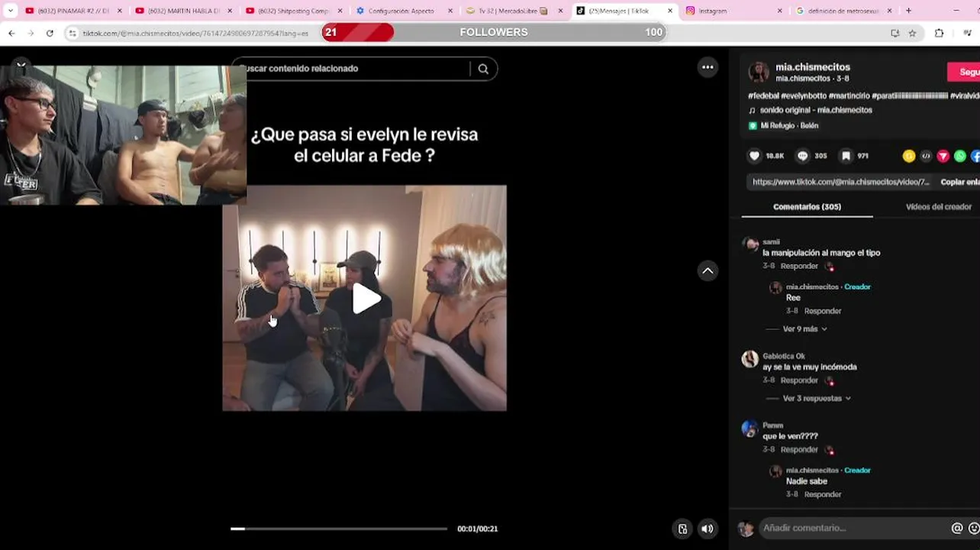Screen dimensions: 980x550
Task: Switch to the definición de metrosexual browser tab
Action: click(x=844, y=11)
